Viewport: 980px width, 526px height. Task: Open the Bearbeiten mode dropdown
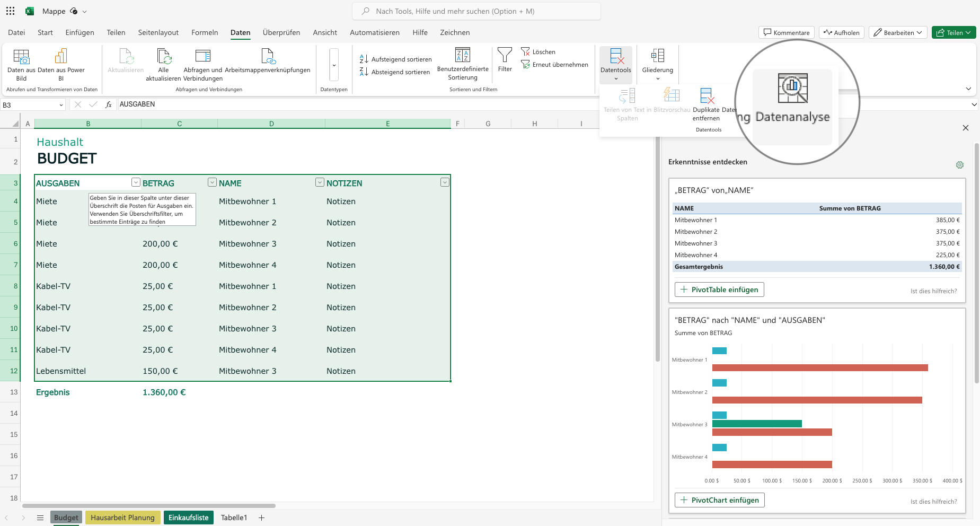pyautogui.click(x=898, y=32)
